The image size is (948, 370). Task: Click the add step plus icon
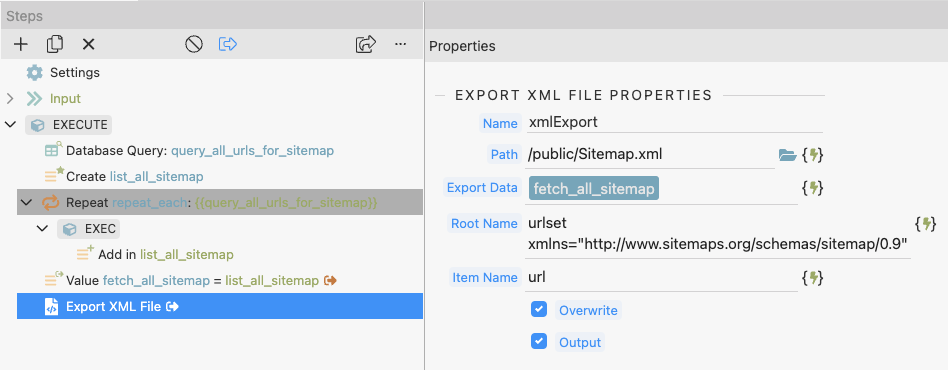[21, 44]
